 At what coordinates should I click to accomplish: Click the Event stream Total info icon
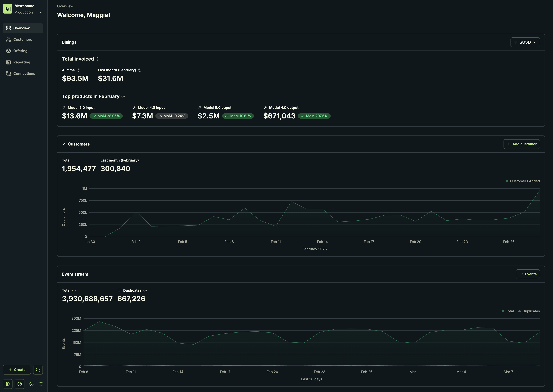tap(74, 291)
